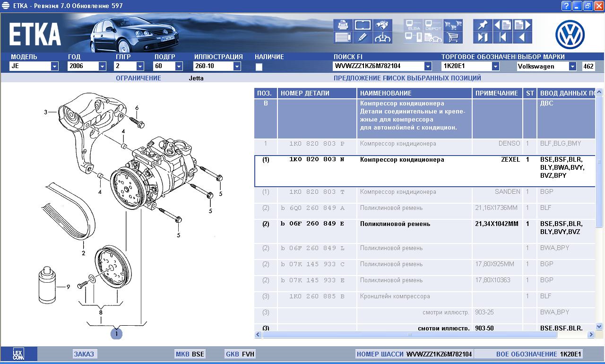Click the exit door icon
605x364 pixels.
point(483,37)
